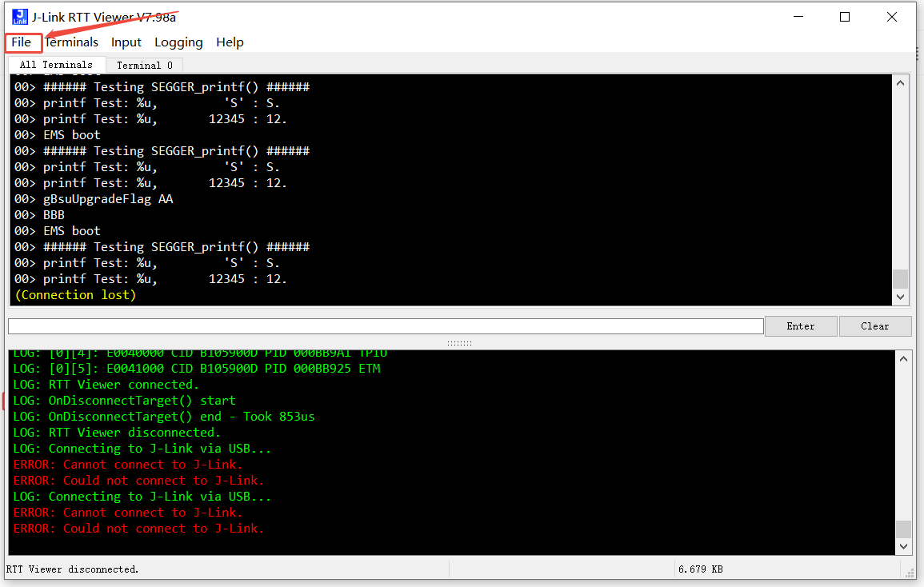Open the Help menu
This screenshot has width=924, height=587.
(x=230, y=42)
